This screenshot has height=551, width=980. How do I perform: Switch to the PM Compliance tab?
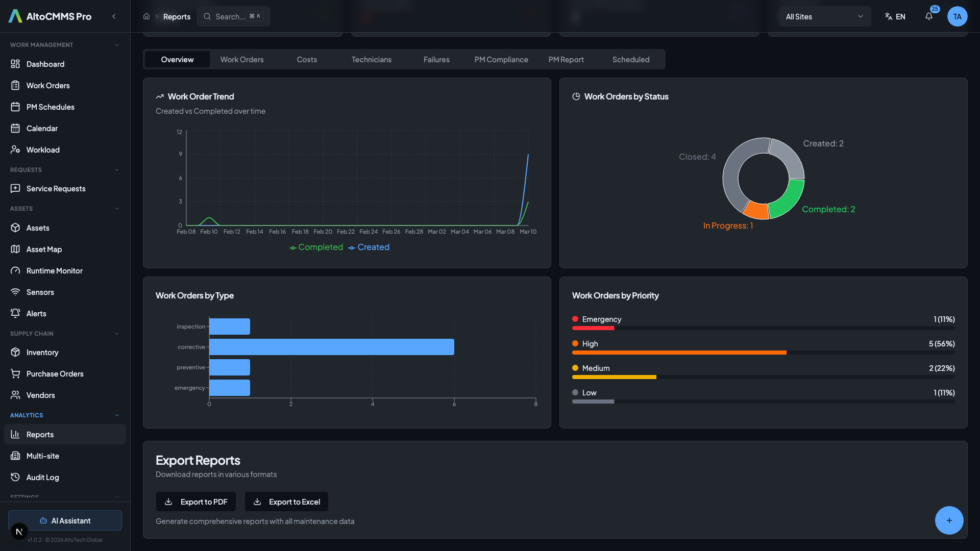tap(501, 60)
